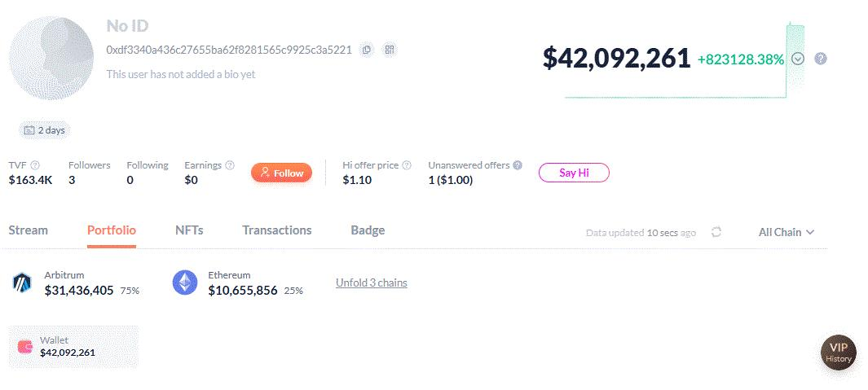Open the NFTs tab

tap(189, 230)
